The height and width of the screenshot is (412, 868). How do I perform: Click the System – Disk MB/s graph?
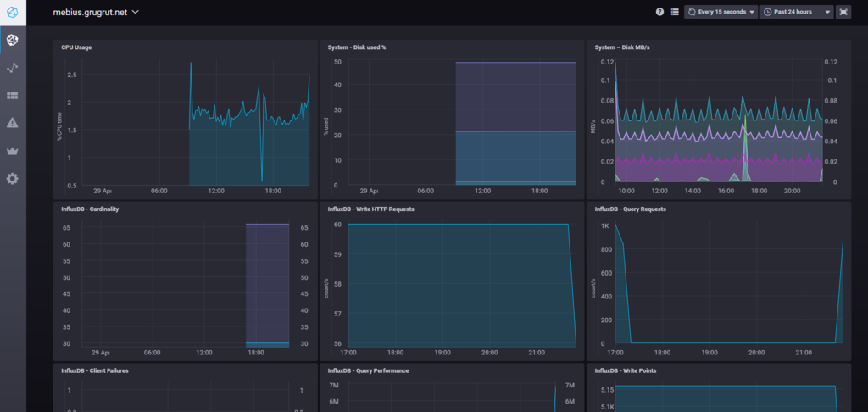click(718, 123)
